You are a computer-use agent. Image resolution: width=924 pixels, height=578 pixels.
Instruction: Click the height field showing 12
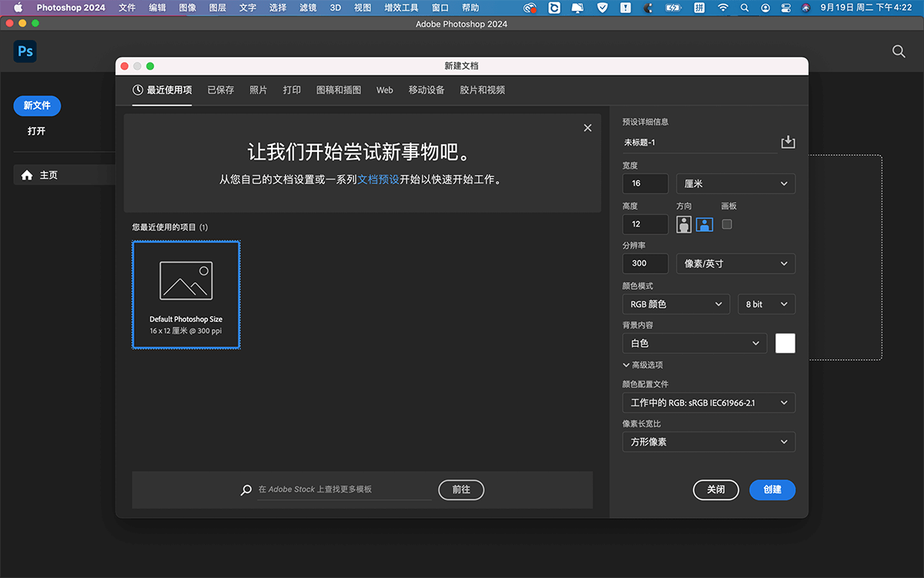pos(645,224)
